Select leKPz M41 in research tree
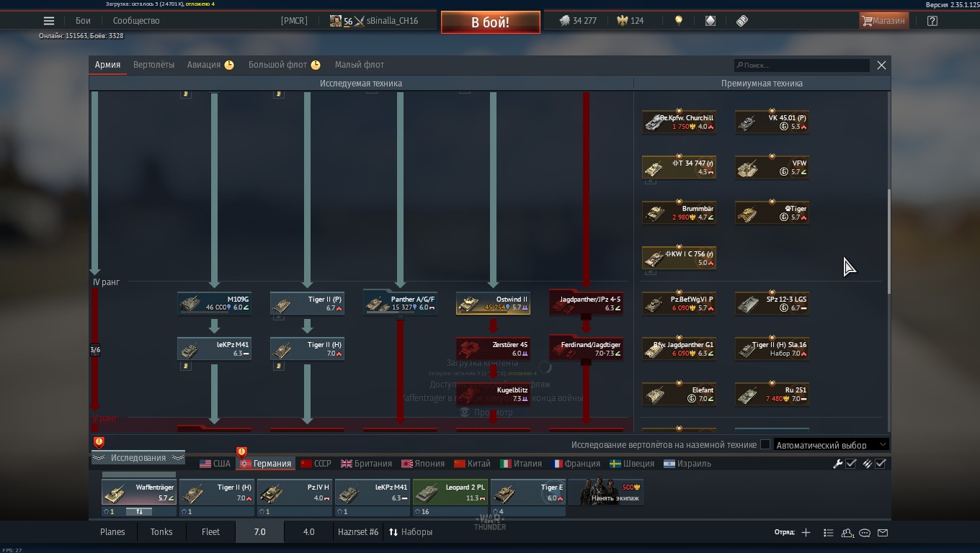 [x=214, y=349]
